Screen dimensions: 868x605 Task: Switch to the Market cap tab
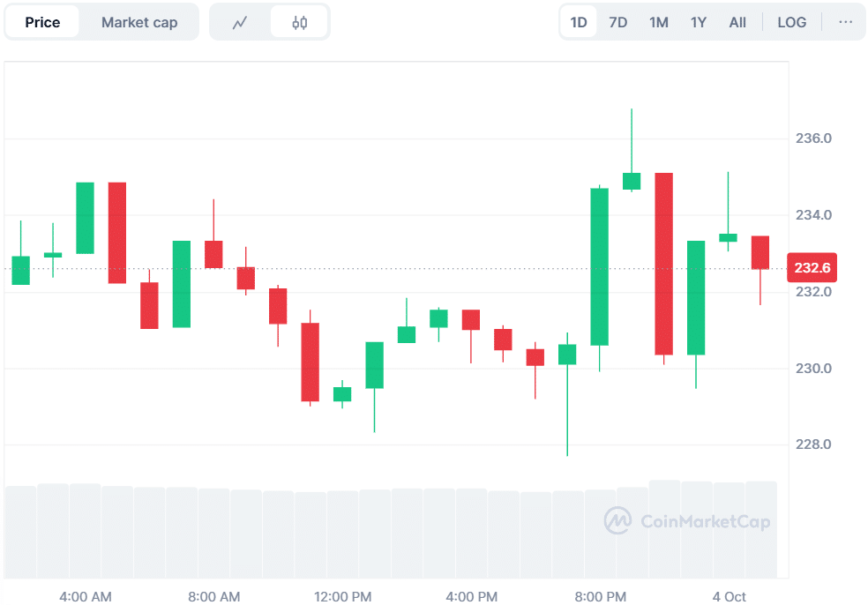pos(138,22)
